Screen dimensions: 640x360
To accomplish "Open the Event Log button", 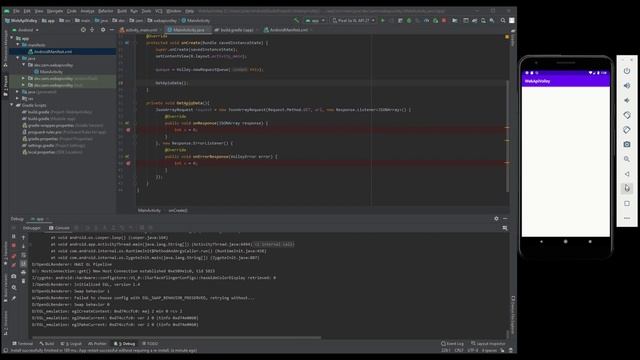I will coord(452,344).
